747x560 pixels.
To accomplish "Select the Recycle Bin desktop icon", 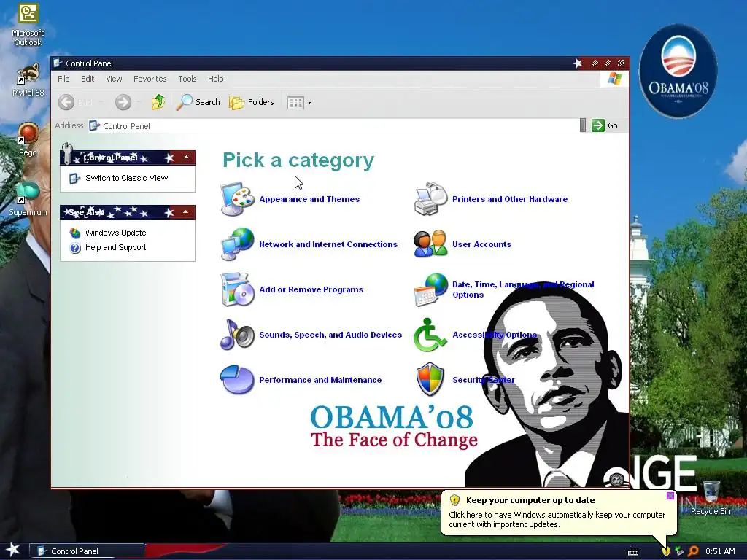I will [x=711, y=497].
